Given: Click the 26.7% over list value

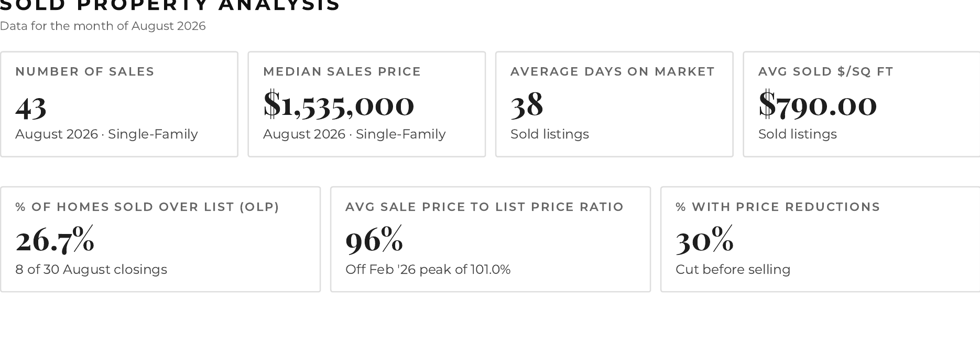Looking at the screenshot, I should pyautogui.click(x=55, y=239).
